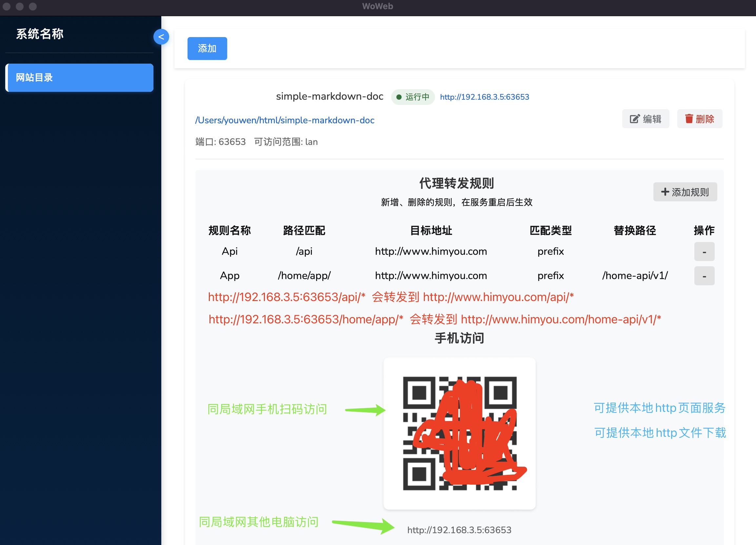The image size is (756, 545).
Task: Click the QR code image
Action: click(459, 433)
